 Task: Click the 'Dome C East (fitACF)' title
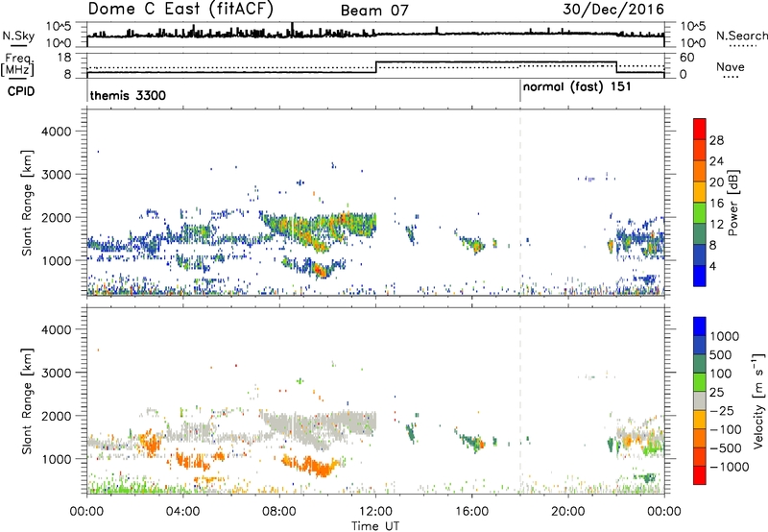tap(180, 10)
